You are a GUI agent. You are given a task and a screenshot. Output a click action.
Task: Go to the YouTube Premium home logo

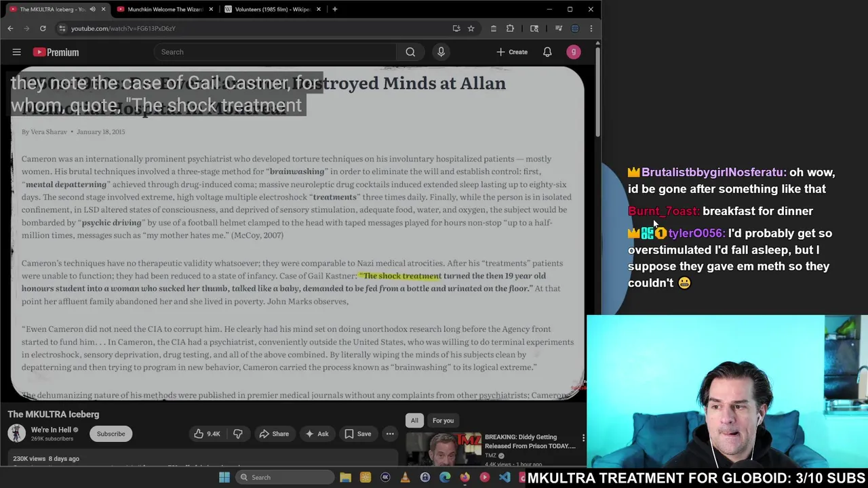(x=56, y=52)
